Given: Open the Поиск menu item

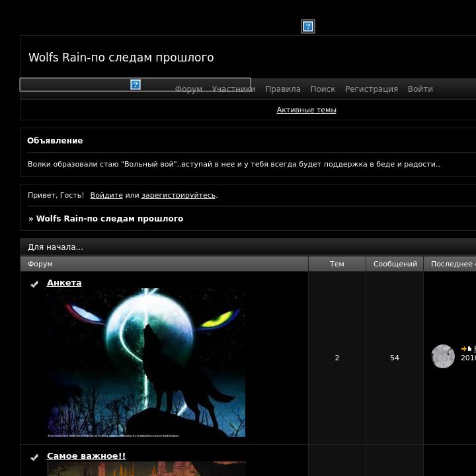Looking at the screenshot, I should (323, 89).
